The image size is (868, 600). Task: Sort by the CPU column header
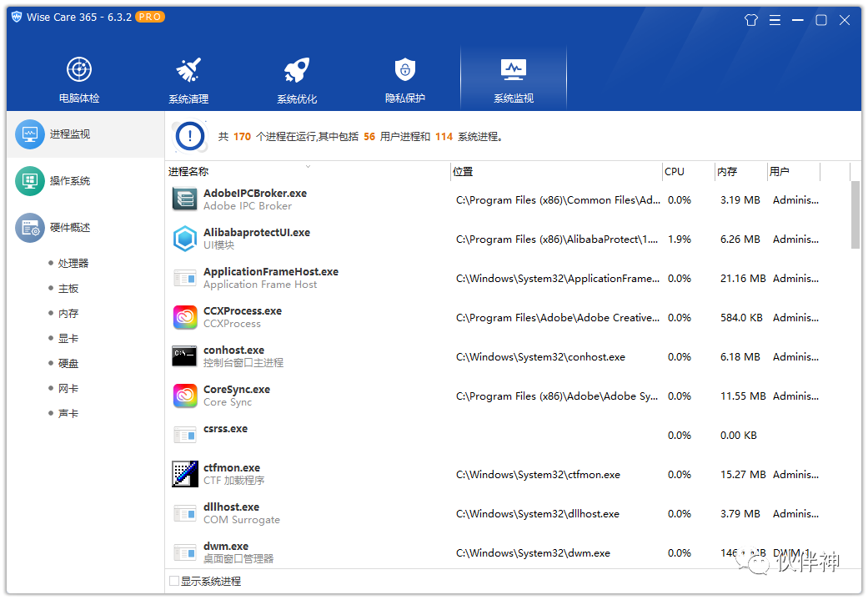point(689,171)
